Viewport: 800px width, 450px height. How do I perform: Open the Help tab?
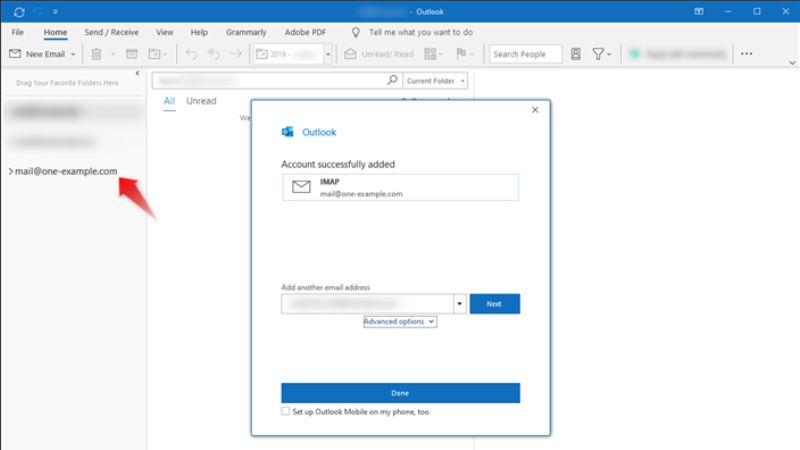tap(199, 32)
